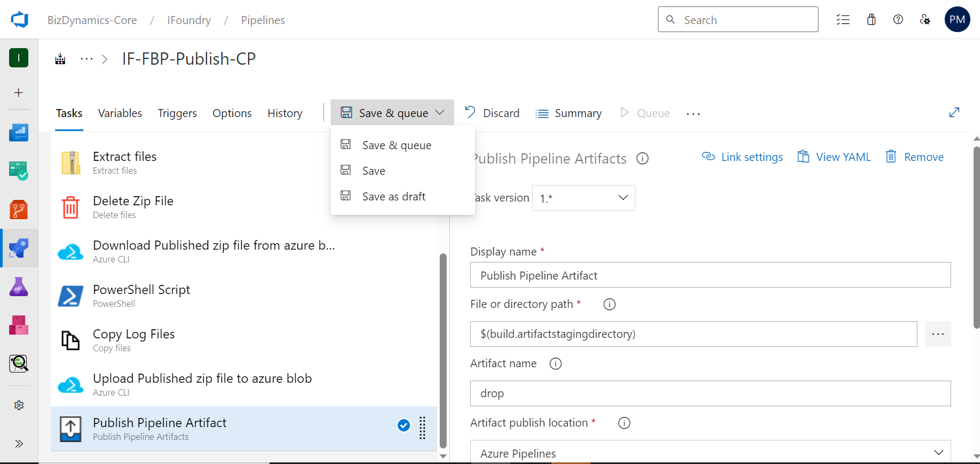Edit the File or directory path field
This screenshot has width=980, height=464.
[x=694, y=334]
